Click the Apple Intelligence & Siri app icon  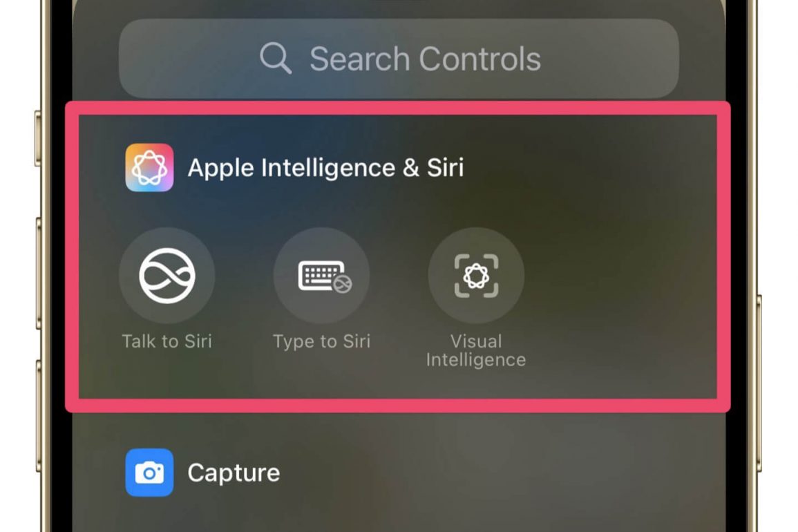coord(149,167)
